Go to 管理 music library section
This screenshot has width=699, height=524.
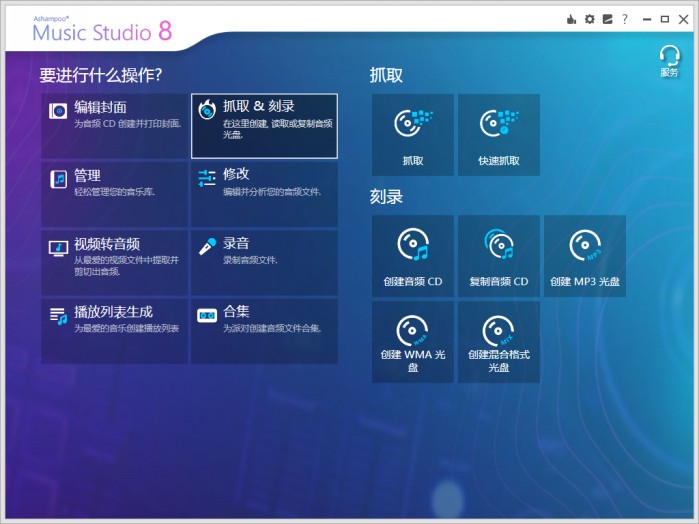(x=114, y=194)
